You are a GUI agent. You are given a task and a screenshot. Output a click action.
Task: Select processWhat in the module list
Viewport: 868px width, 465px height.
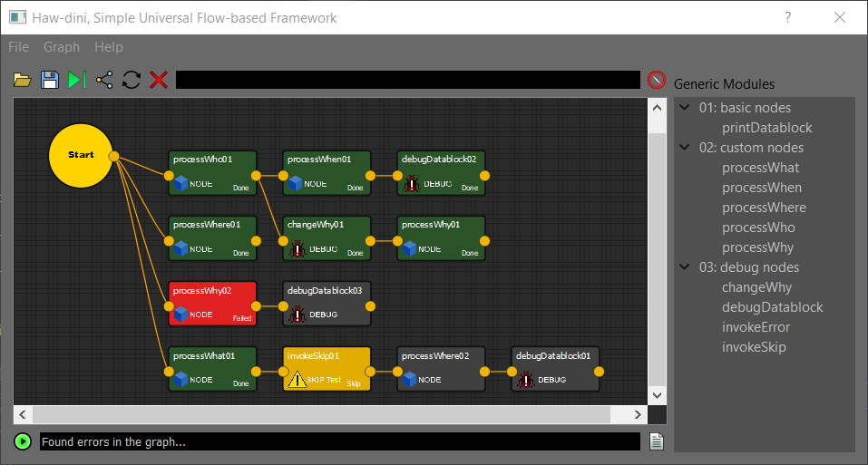(x=760, y=168)
